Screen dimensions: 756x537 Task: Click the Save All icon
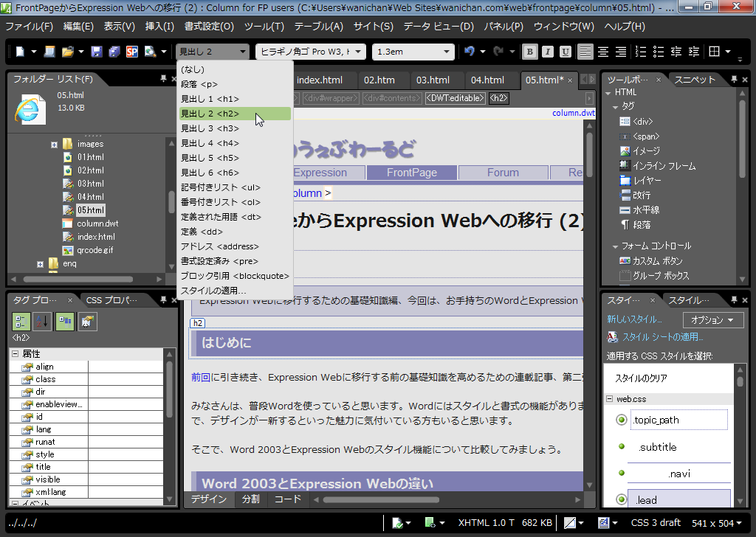click(114, 52)
